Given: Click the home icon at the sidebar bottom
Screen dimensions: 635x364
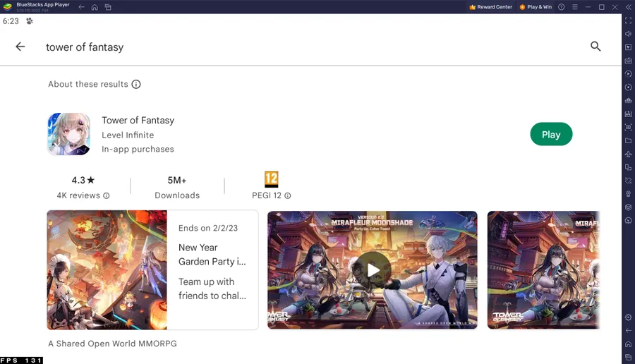Looking at the screenshot, I should [628, 344].
